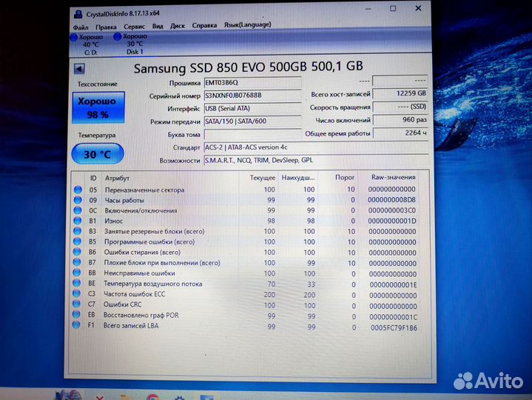Select the Износ attribute text

point(113,221)
